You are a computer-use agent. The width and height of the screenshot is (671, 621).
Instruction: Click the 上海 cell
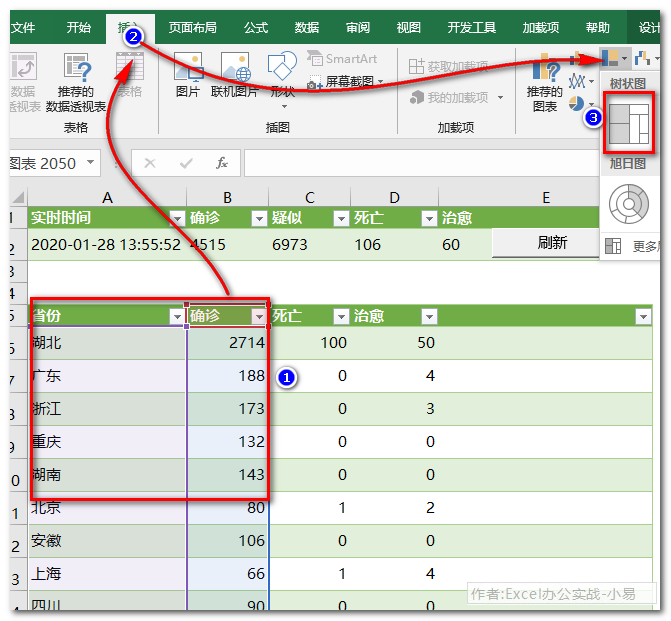tap(107, 574)
